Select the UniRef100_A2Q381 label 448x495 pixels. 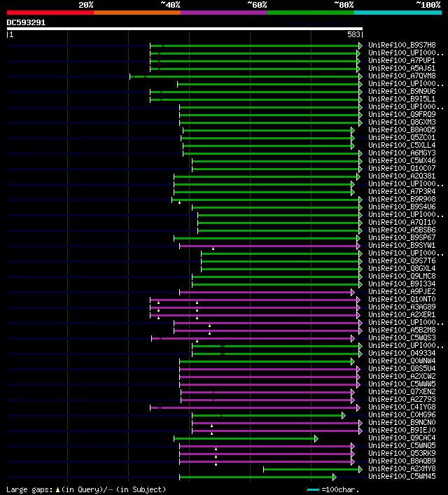(402, 176)
